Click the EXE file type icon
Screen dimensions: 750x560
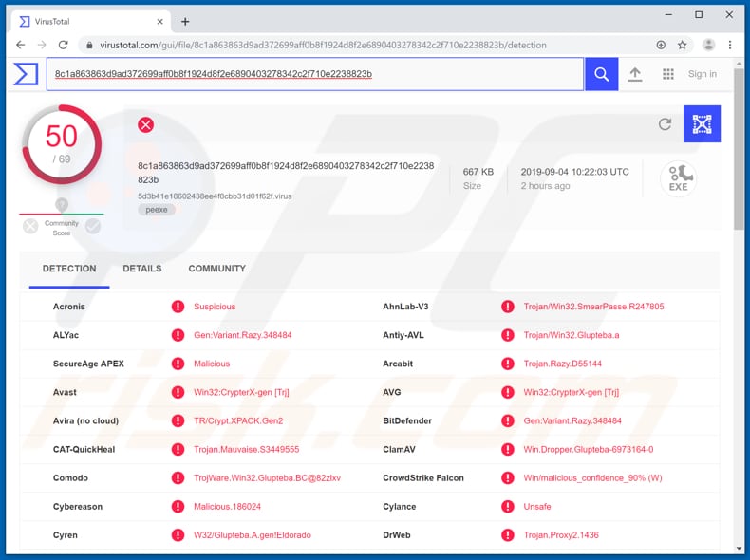click(x=678, y=178)
